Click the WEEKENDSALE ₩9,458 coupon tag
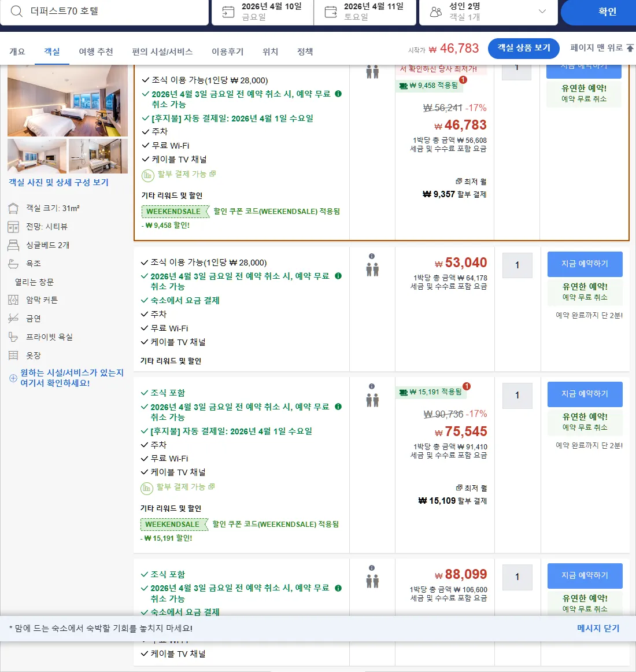The width and height of the screenshot is (636, 672). [x=175, y=211]
